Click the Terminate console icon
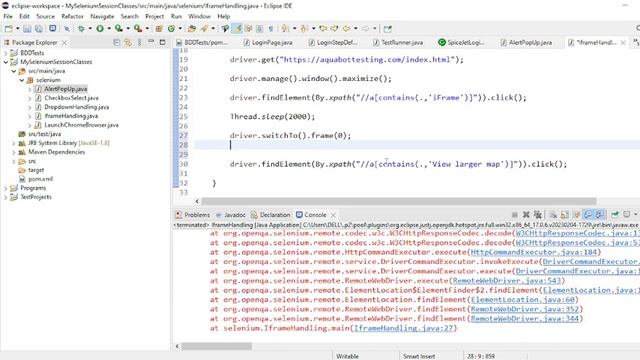Screen dimensions: 640x360 pyautogui.click(x=515, y=214)
